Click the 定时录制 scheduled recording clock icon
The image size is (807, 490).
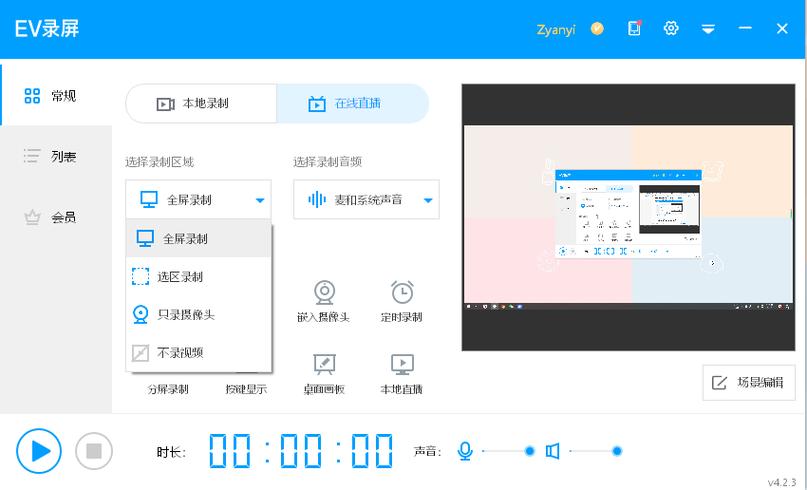pyautogui.click(x=402, y=292)
